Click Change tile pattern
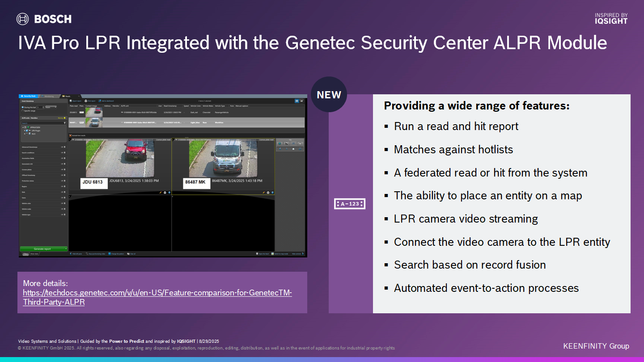 click(115, 254)
